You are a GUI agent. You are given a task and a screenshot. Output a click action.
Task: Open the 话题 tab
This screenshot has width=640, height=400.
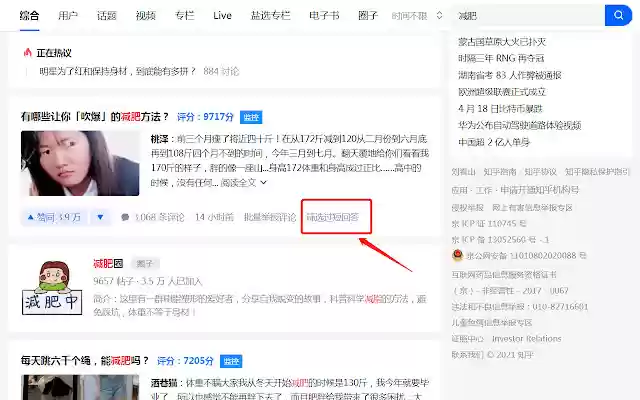coord(107,16)
